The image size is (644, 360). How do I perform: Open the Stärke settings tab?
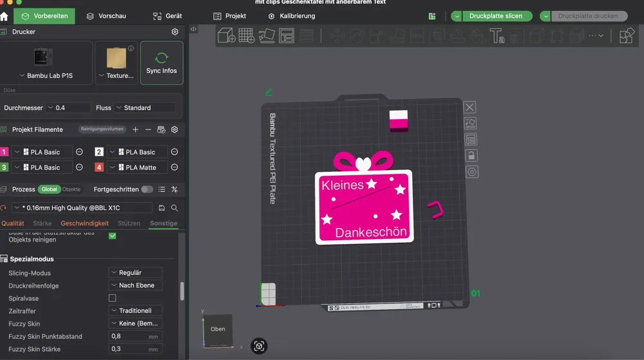(x=43, y=223)
